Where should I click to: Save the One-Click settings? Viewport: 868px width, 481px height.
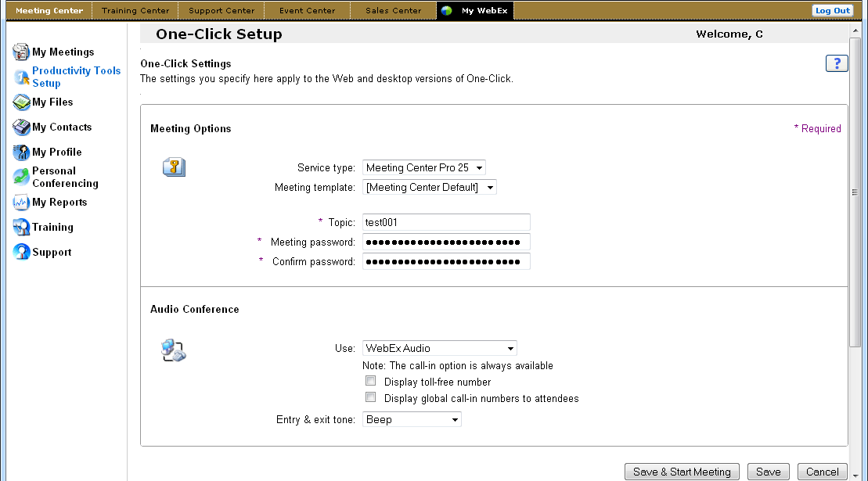pos(769,472)
